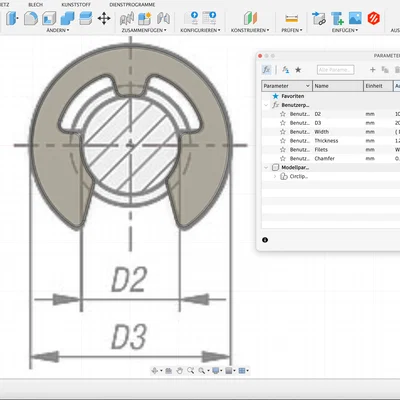Click the mm unit cell for D2

tap(370, 114)
